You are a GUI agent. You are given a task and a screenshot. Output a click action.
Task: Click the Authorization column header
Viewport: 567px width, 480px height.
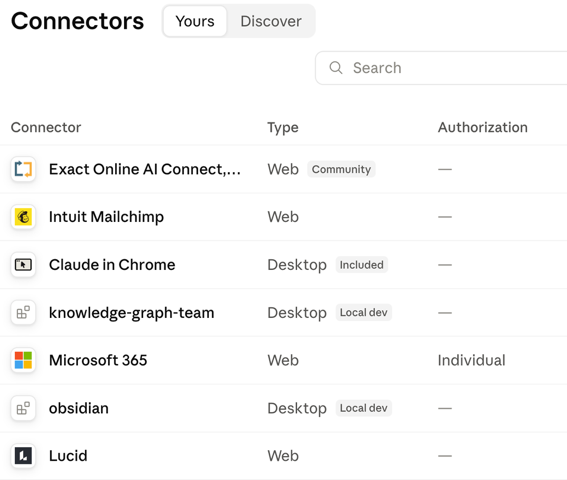[x=483, y=127]
